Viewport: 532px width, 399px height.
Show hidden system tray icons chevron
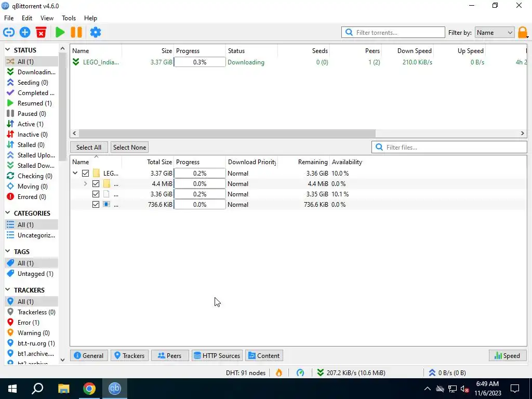428,389
